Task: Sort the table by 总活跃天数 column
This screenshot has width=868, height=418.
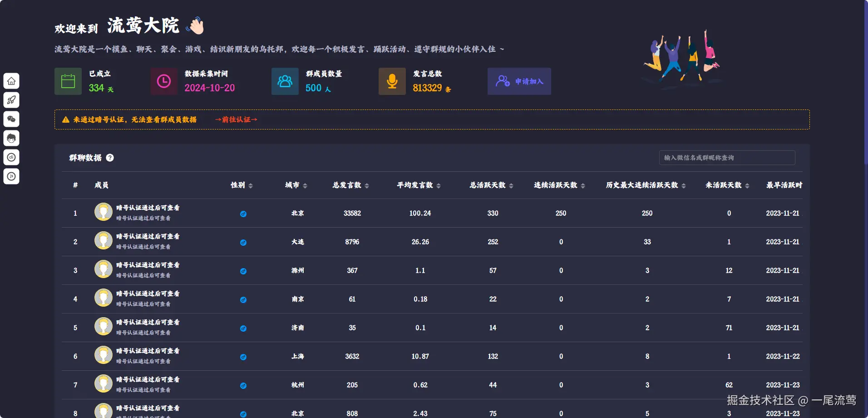Action: click(x=511, y=185)
